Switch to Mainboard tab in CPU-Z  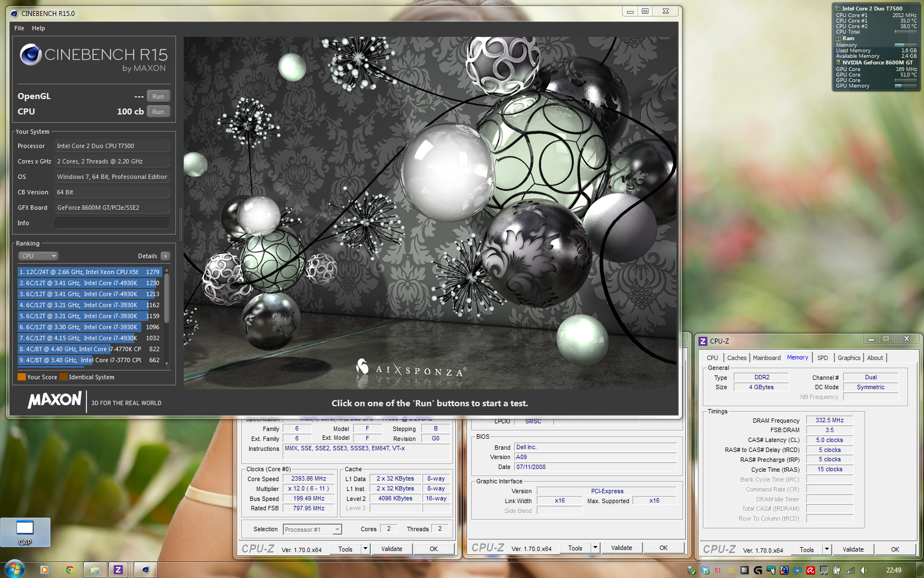click(x=766, y=358)
